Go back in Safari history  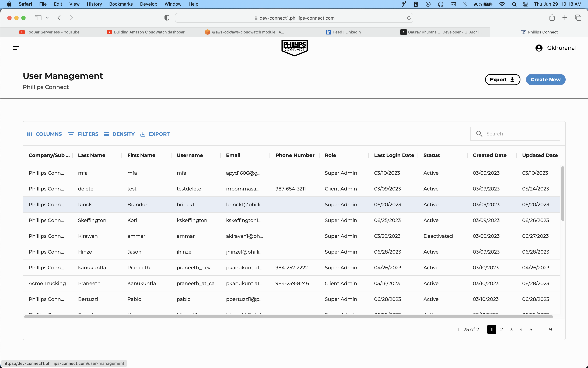click(x=59, y=18)
